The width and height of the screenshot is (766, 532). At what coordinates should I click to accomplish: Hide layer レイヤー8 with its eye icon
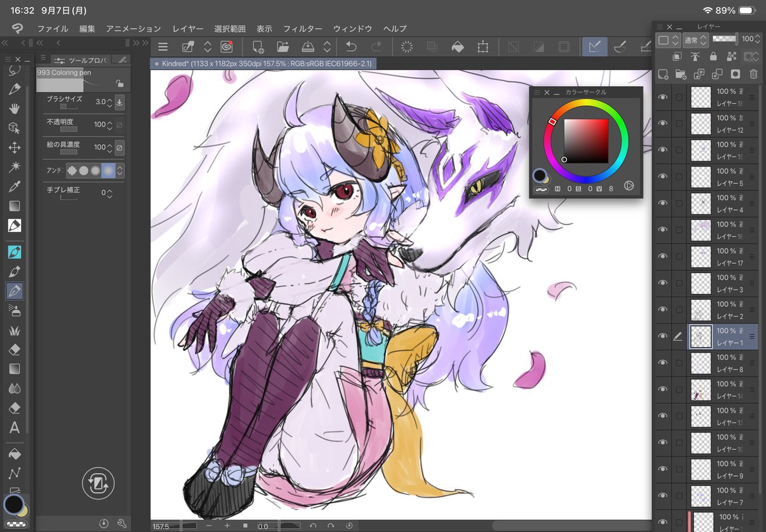(663, 363)
